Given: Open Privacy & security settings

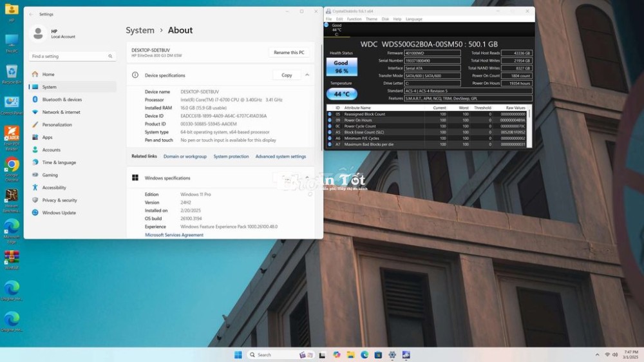Looking at the screenshot, I should pyautogui.click(x=72, y=200).
